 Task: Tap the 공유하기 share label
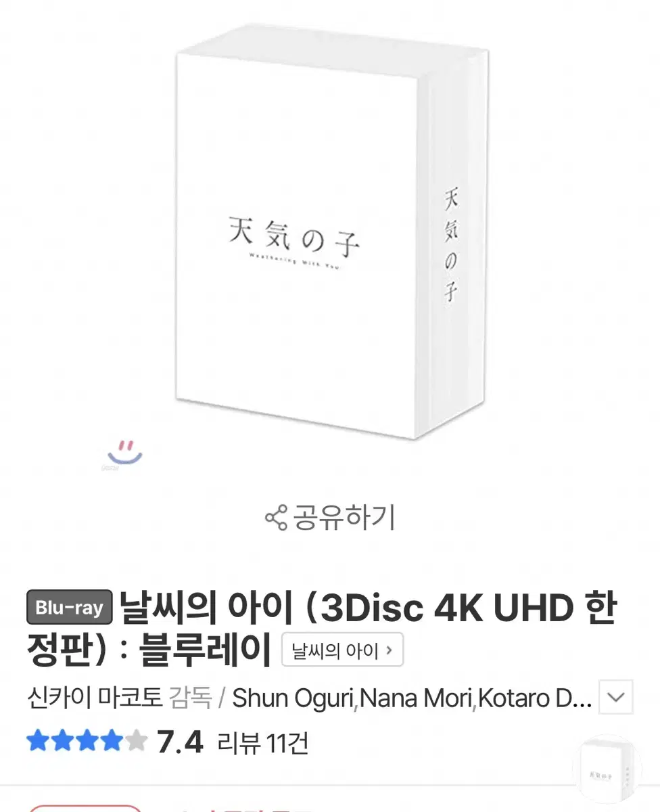[x=344, y=518]
